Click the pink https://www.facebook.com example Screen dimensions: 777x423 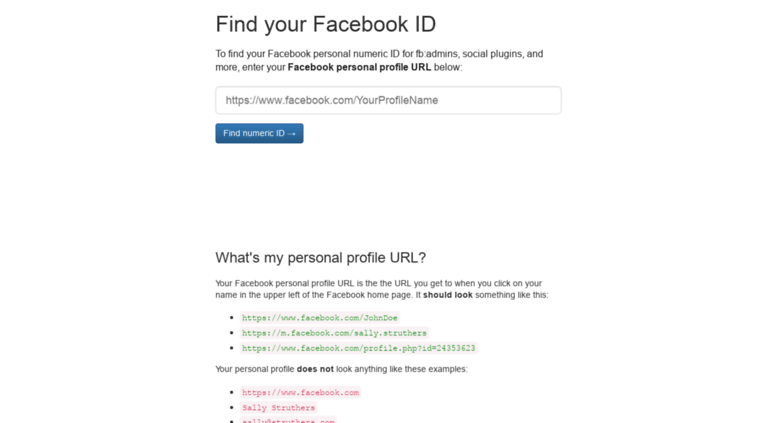(x=300, y=393)
